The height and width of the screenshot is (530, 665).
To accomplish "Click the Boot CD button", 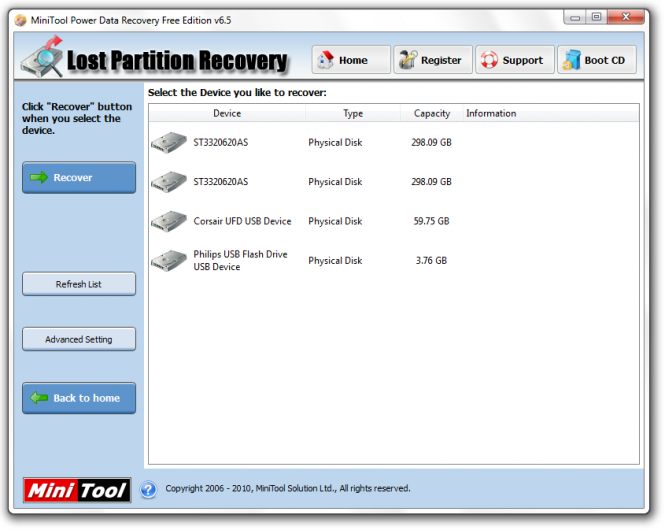I will tap(596, 60).
